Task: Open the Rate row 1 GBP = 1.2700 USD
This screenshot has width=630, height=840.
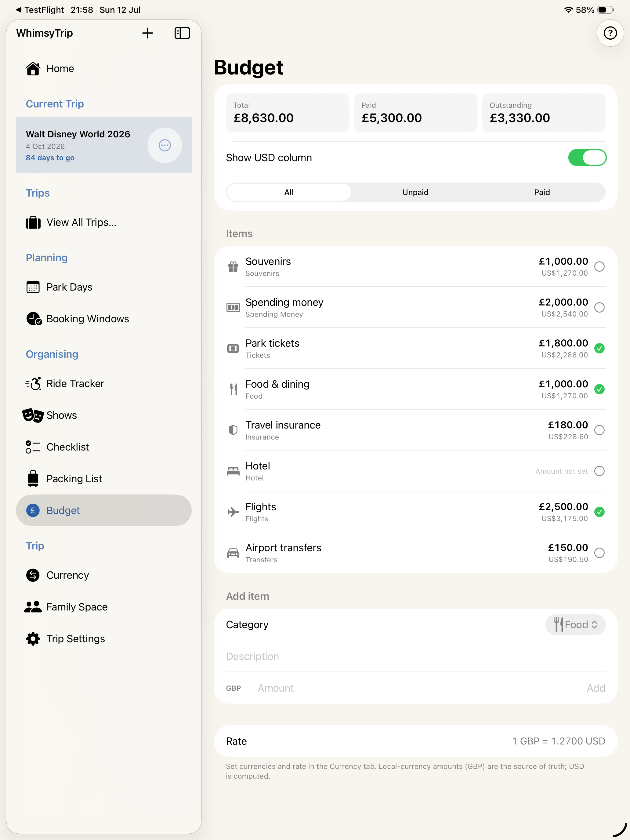Action: coord(415,741)
